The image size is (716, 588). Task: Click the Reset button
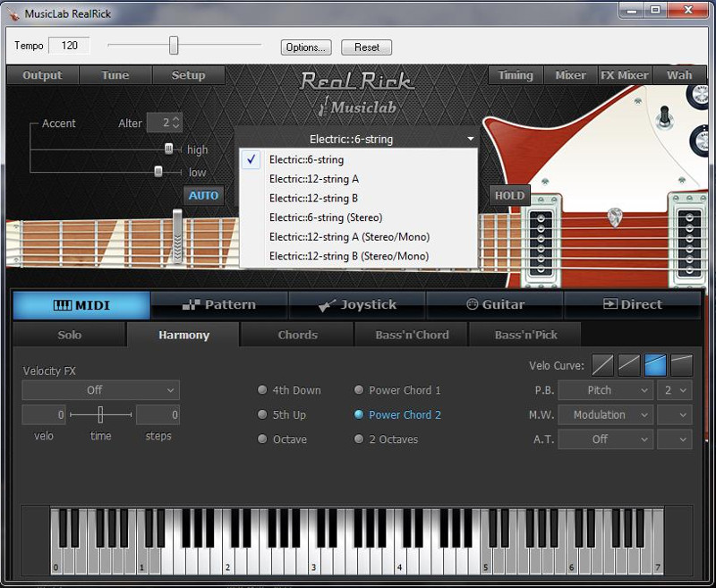(367, 47)
